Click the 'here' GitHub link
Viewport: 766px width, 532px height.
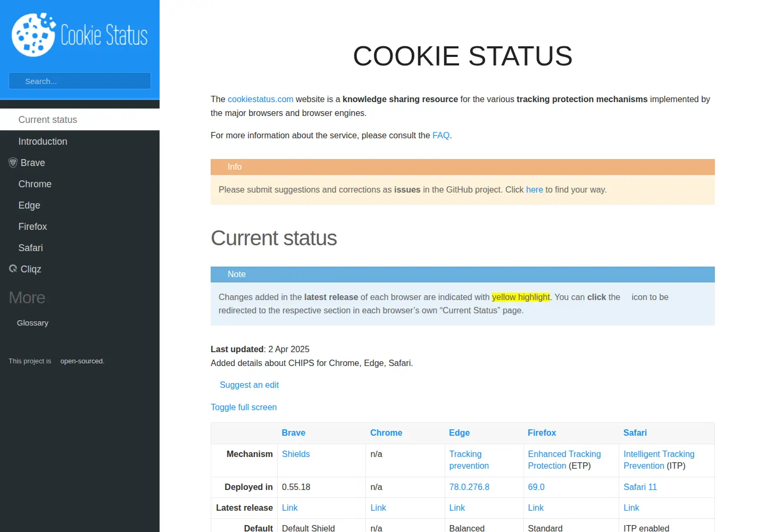[x=535, y=189]
